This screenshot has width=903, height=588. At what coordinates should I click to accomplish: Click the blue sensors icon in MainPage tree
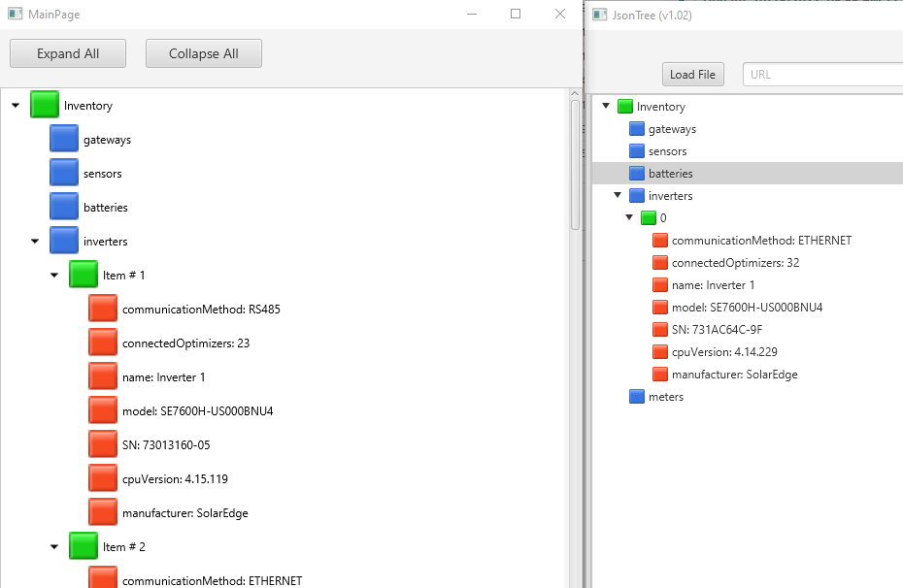[x=64, y=174]
